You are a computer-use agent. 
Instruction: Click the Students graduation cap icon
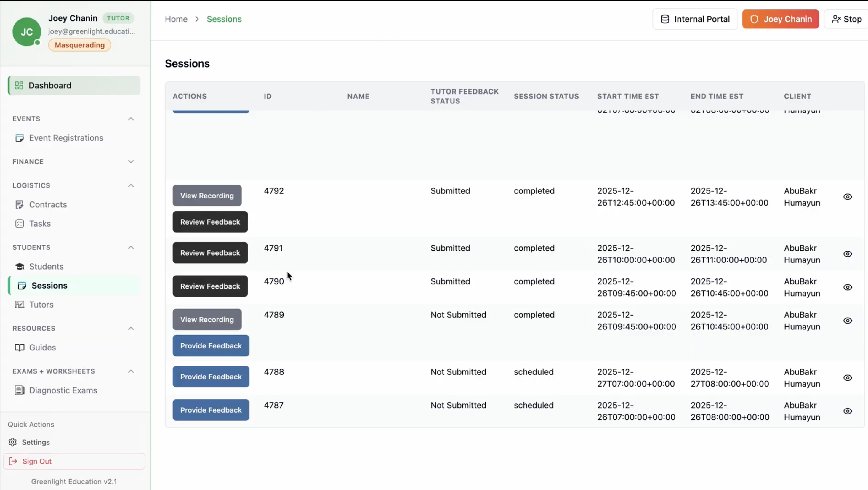20,266
